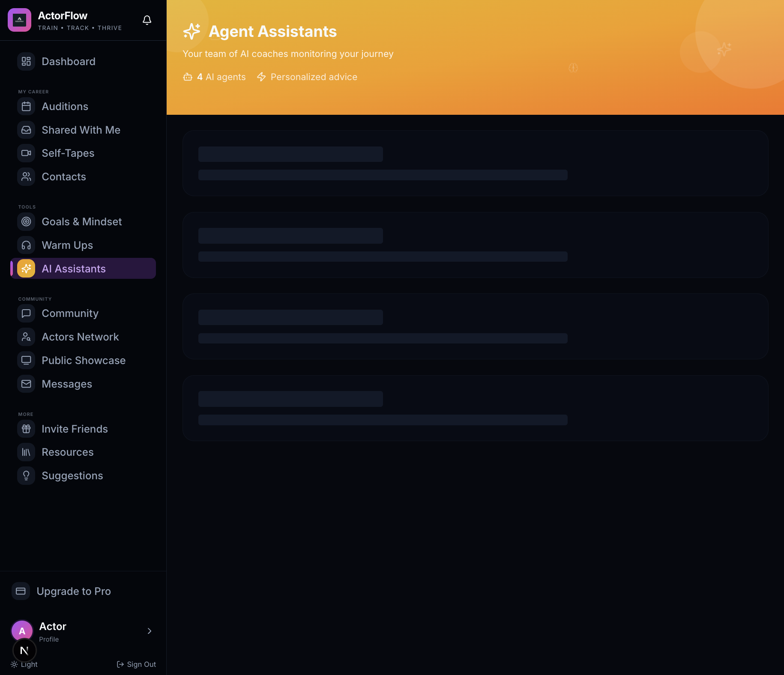The width and height of the screenshot is (784, 675).
Task: Click the Upgrade to Pro button
Action: click(x=73, y=591)
